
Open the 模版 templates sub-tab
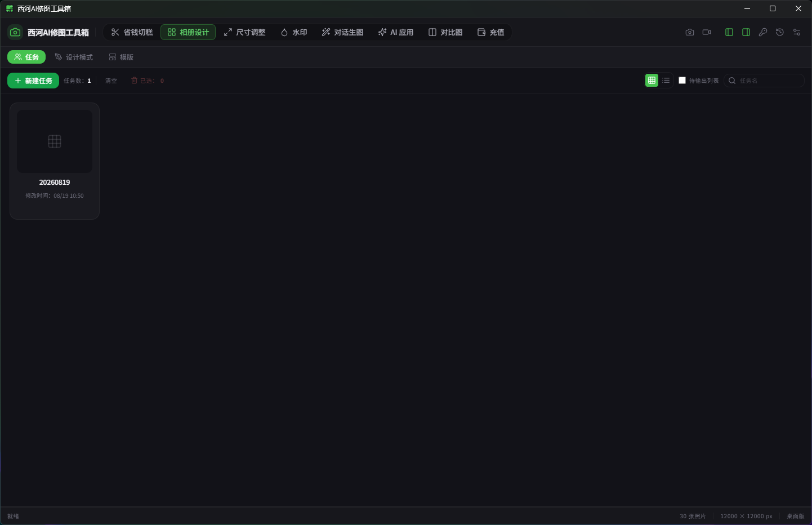tap(121, 57)
